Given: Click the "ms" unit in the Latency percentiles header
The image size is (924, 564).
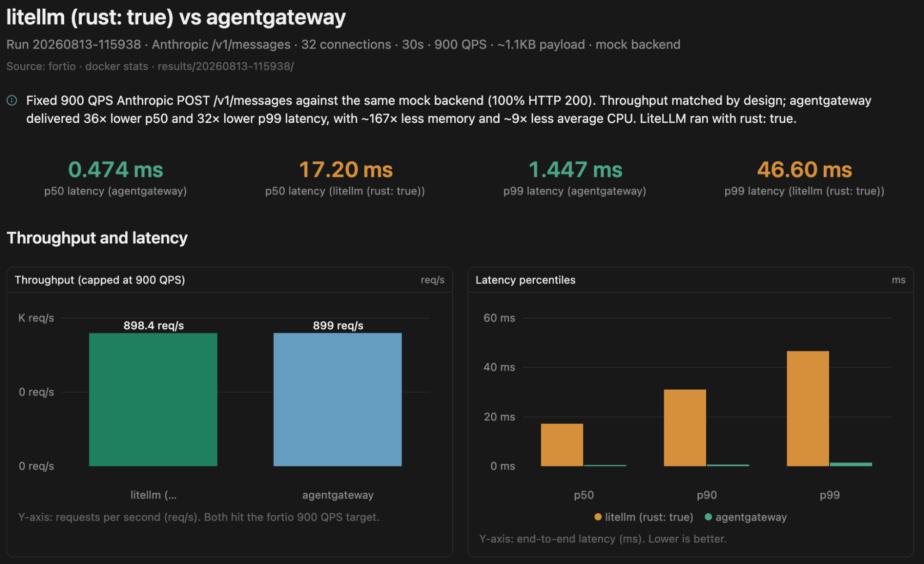Looking at the screenshot, I should point(899,280).
